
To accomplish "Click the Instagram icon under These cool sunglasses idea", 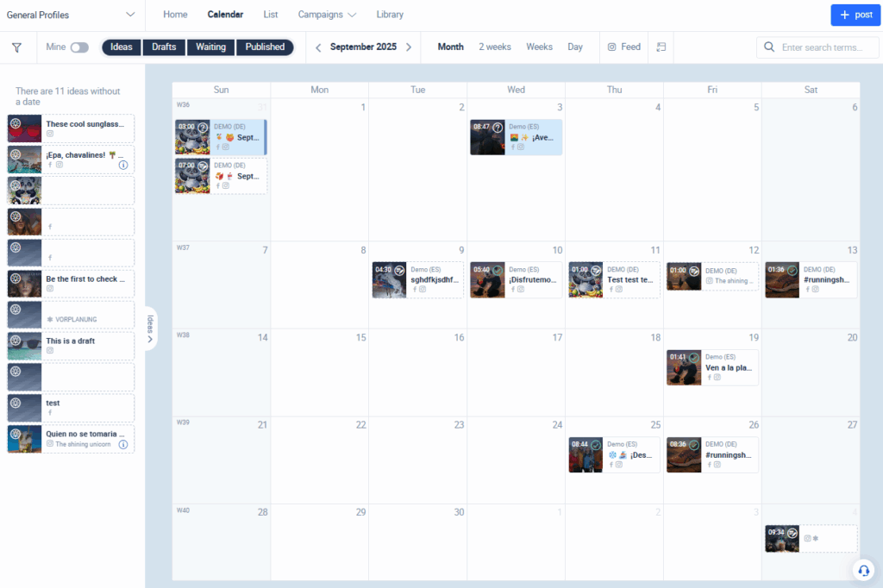I will coord(50,134).
